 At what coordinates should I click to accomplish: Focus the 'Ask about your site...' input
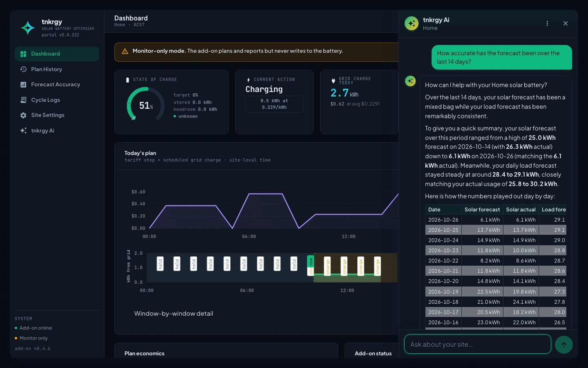coord(478,344)
